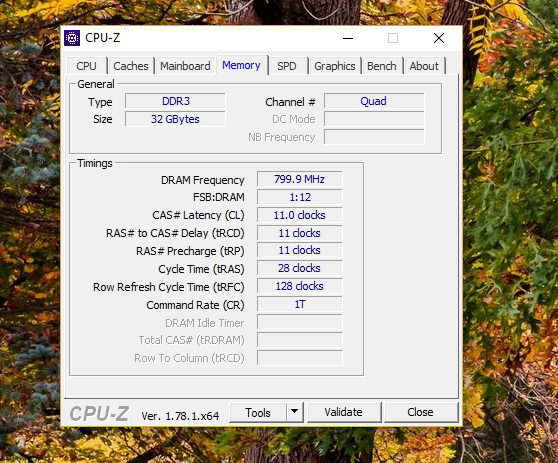Open the Graphics tab

335,66
